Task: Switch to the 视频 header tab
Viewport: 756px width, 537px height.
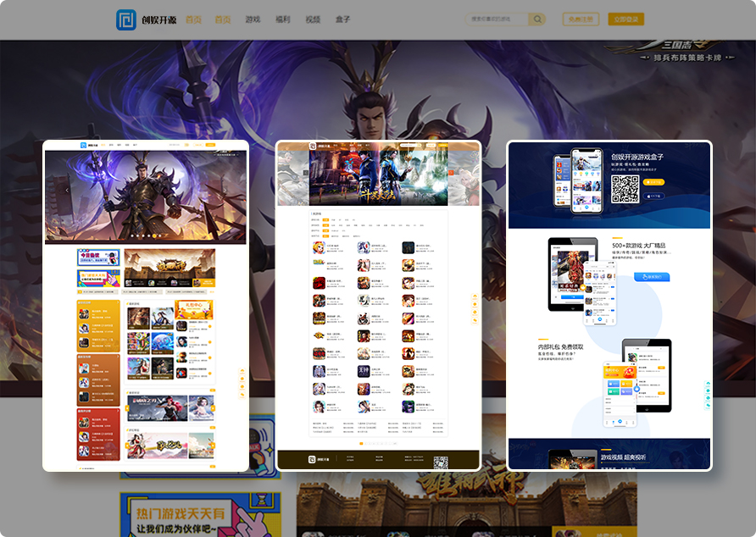Action: (x=313, y=19)
